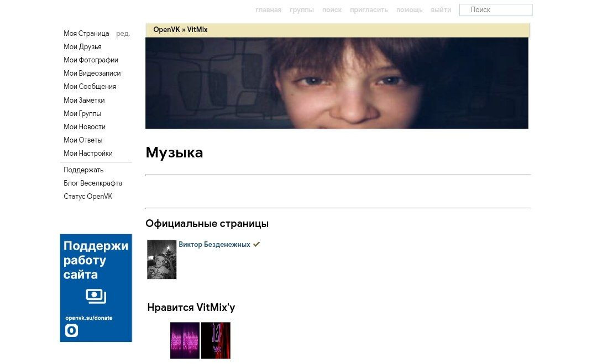Viewport: 597px width, 364px height.
Task: Click openvk.su/donate text in banner
Action: pyautogui.click(x=88, y=318)
